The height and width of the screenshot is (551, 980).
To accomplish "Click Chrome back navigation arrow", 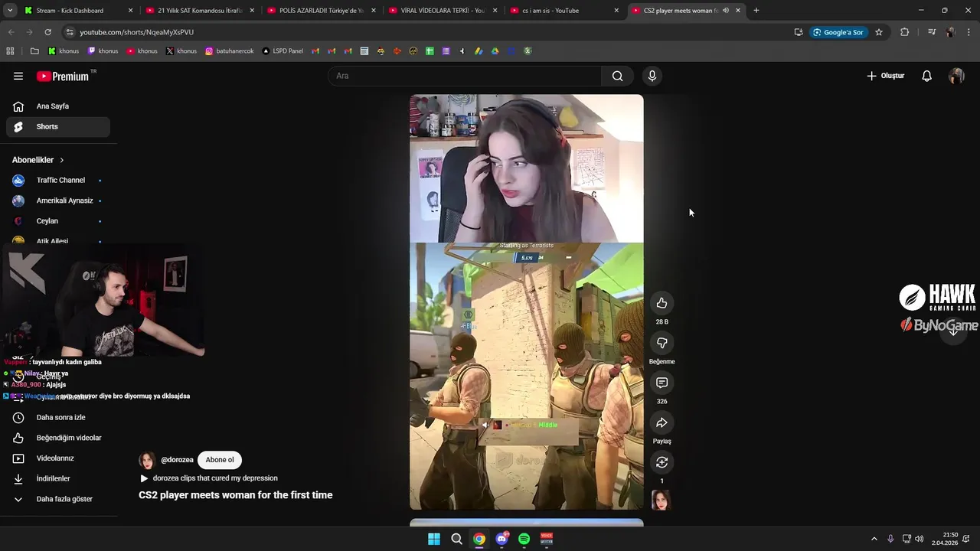I will point(11,32).
